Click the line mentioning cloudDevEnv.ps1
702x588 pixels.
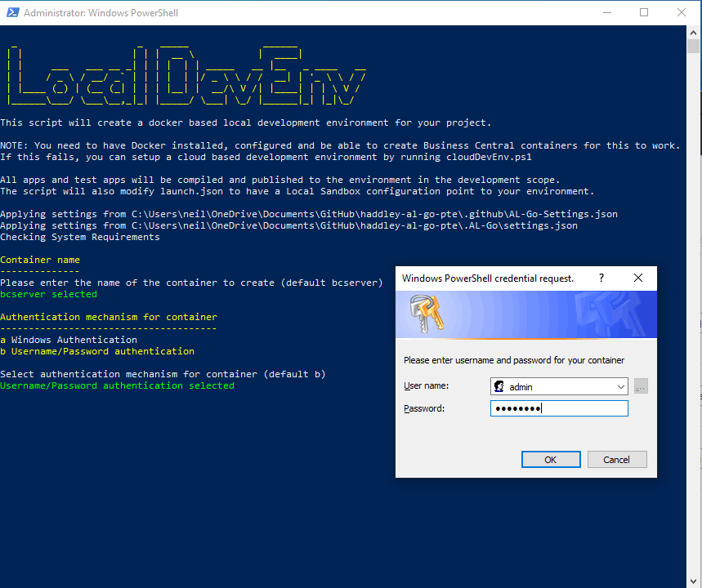point(266,157)
